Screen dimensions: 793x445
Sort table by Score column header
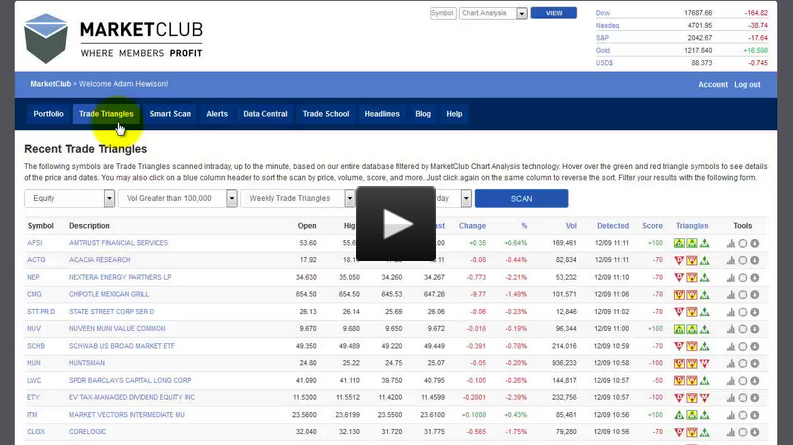[x=652, y=226]
